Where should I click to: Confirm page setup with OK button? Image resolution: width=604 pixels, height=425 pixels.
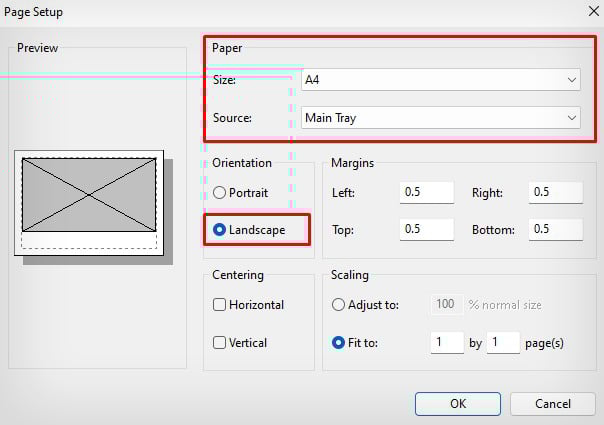pos(458,404)
